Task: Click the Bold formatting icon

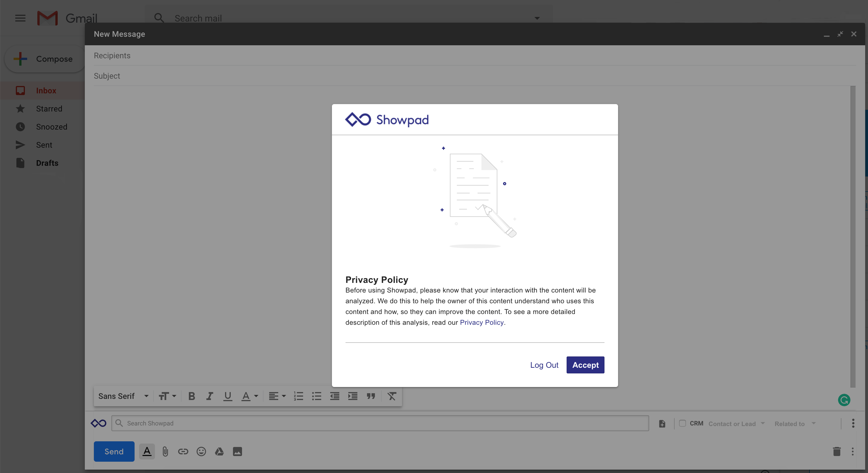Action: [191, 396]
